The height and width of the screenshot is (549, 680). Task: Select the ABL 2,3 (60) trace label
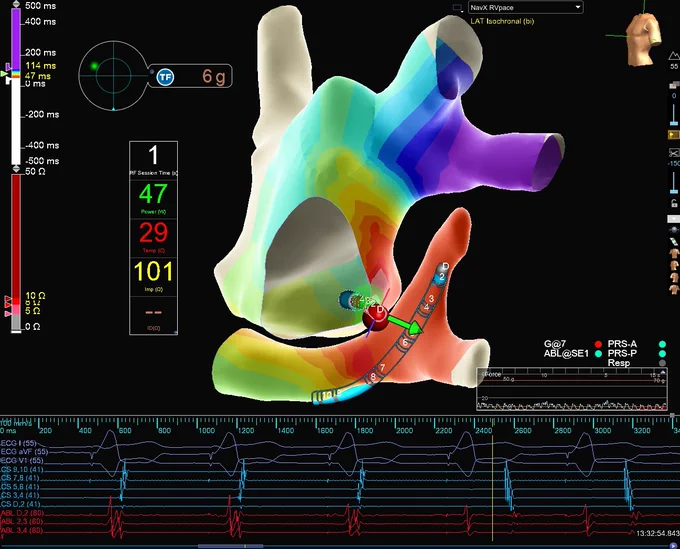click(23, 522)
